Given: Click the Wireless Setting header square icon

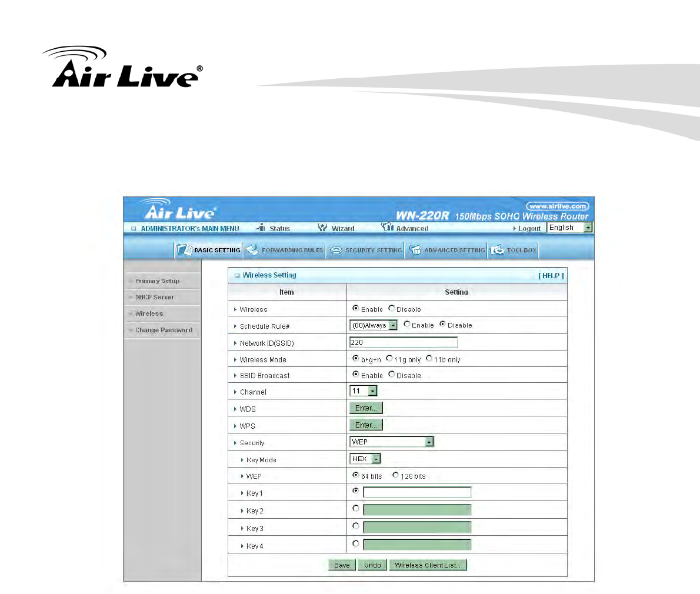Looking at the screenshot, I should [237, 276].
